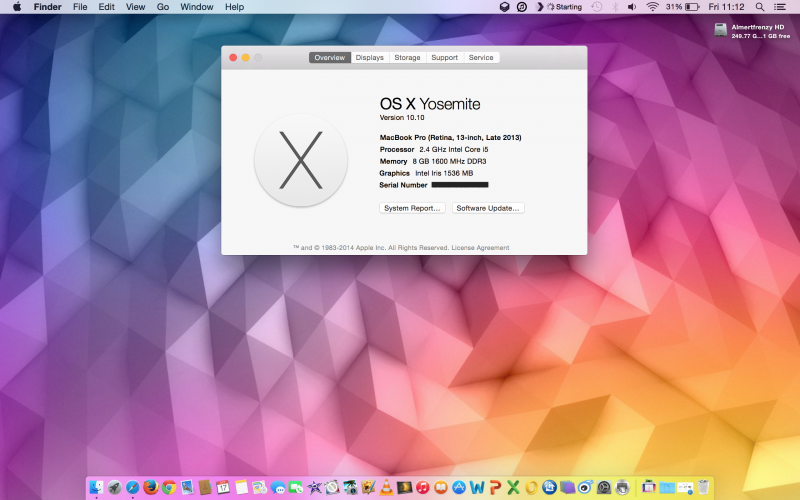Screen dimensions: 800x500
Task: Open Finder from the dock
Action: point(97,487)
